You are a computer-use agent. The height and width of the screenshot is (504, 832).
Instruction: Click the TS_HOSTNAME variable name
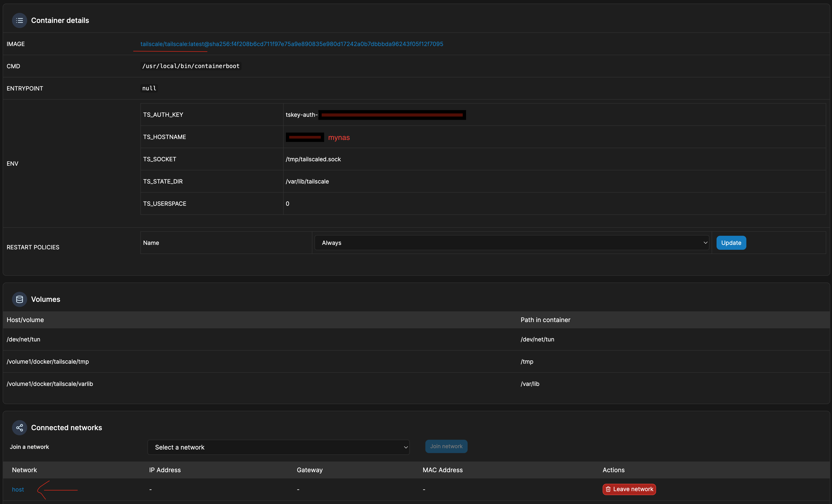(x=164, y=137)
